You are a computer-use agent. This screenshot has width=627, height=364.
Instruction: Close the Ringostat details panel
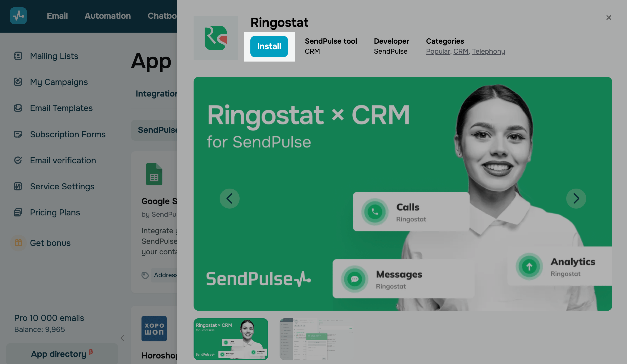pos(609,18)
